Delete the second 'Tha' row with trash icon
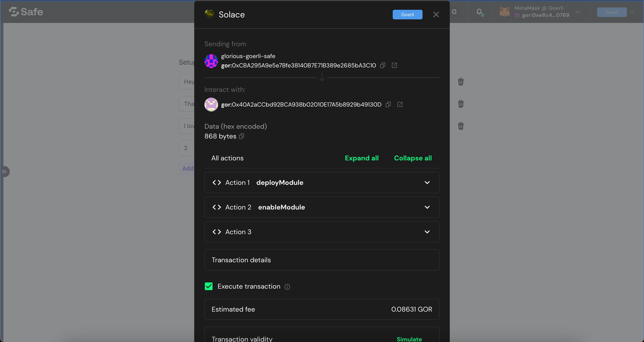The width and height of the screenshot is (644, 342). [461, 104]
